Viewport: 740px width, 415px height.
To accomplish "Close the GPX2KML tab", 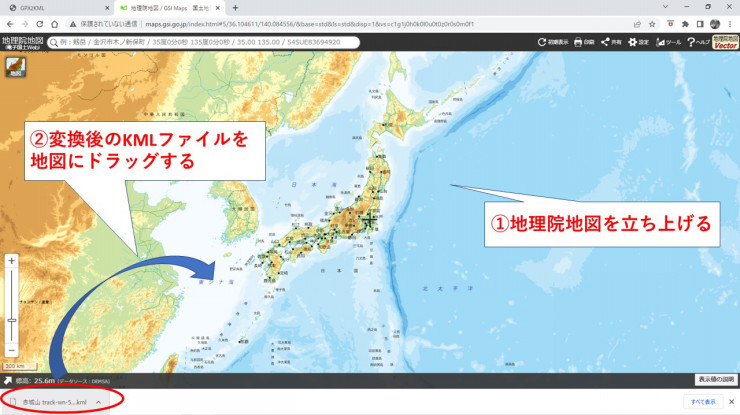I will pos(107,8).
